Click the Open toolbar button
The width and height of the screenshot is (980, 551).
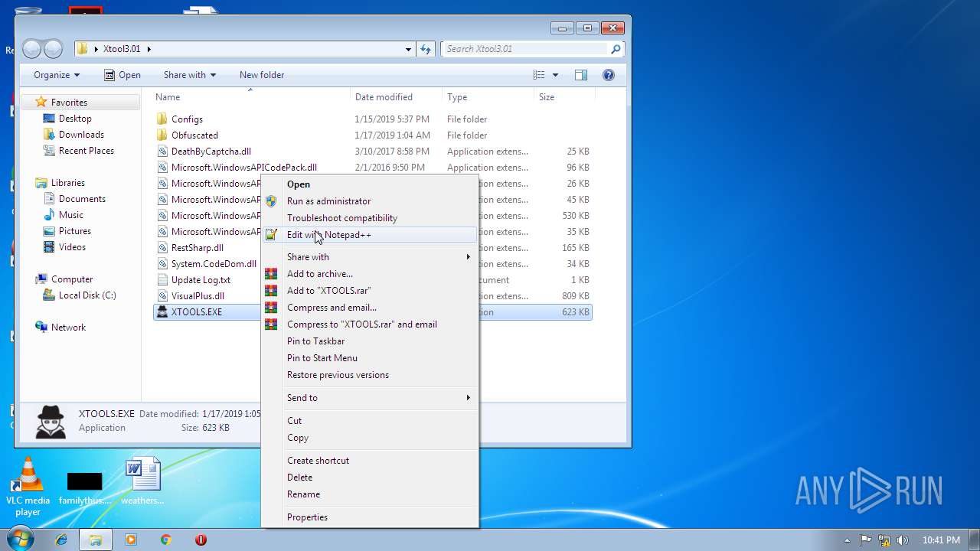click(122, 75)
